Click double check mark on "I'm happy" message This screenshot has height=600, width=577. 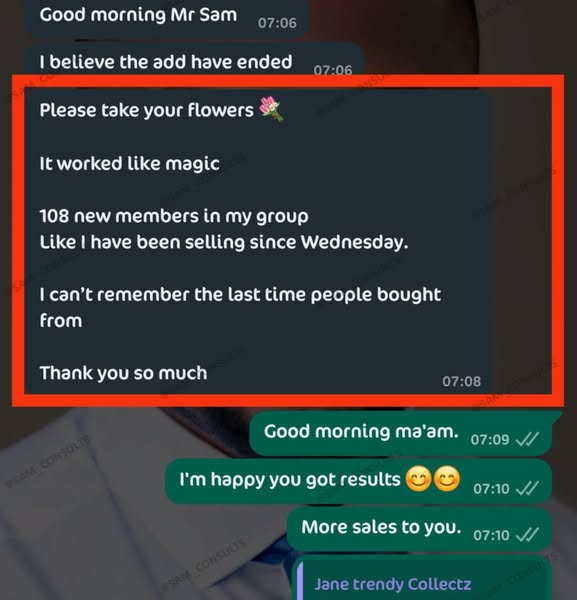pos(527,488)
